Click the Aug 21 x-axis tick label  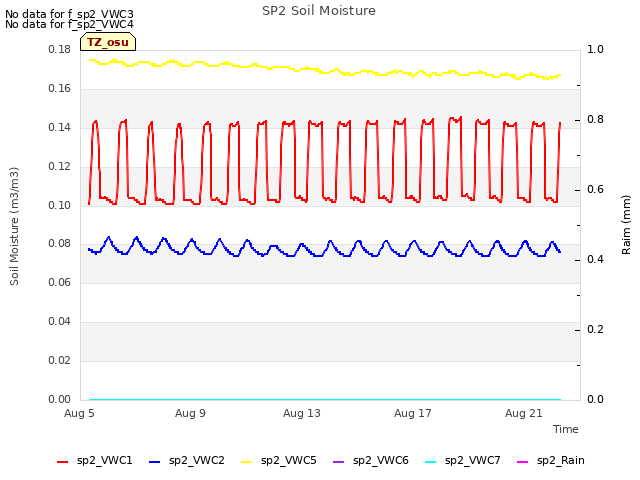524,413
